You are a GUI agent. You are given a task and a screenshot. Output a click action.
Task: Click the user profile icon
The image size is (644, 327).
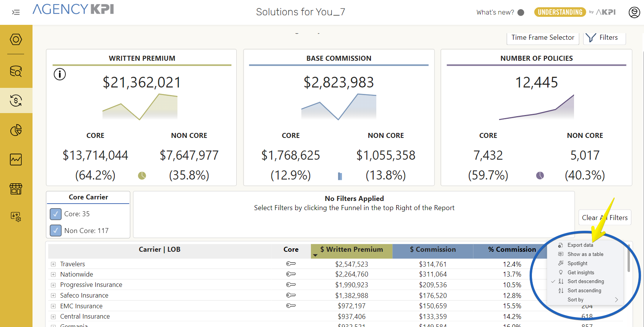point(634,12)
